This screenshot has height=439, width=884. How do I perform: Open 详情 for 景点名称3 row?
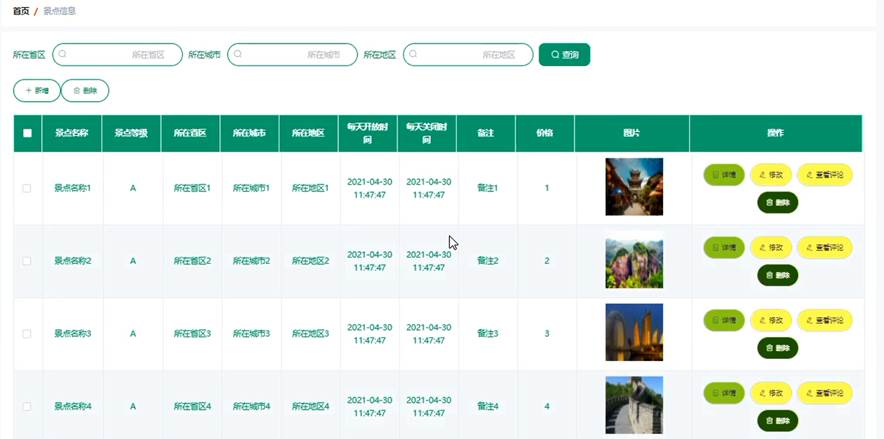click(724, 320)
